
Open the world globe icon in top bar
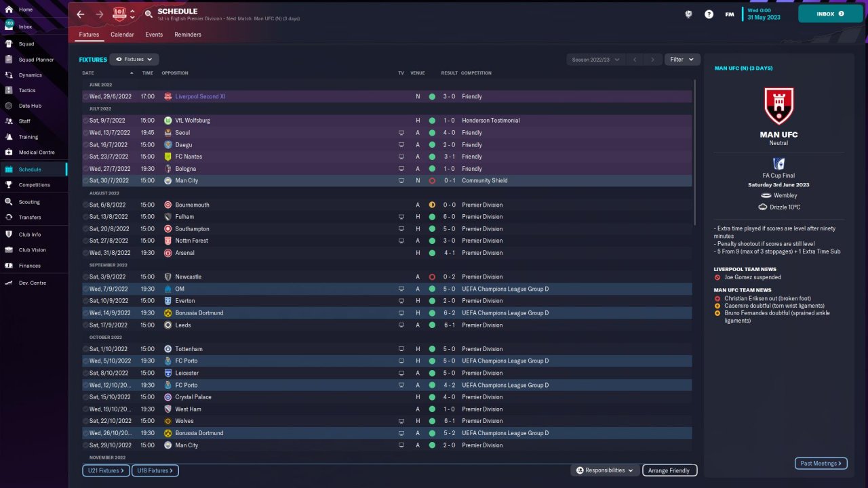[688, 14]
